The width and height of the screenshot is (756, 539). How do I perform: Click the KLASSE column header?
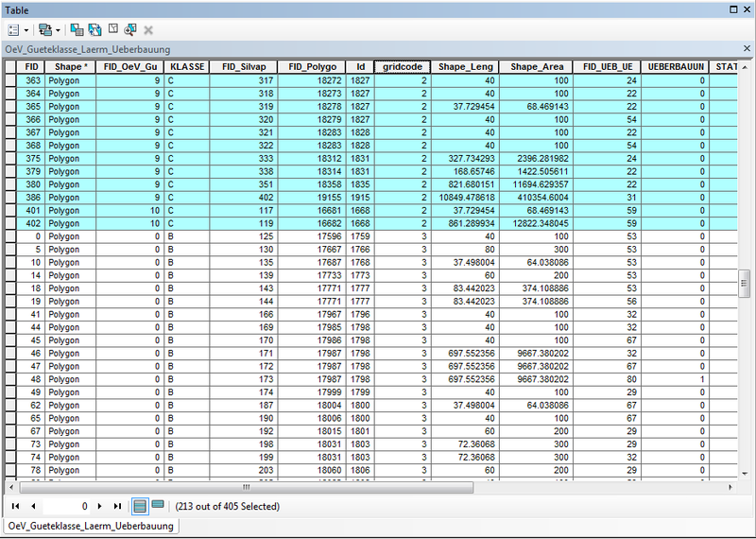click(187, 67)
